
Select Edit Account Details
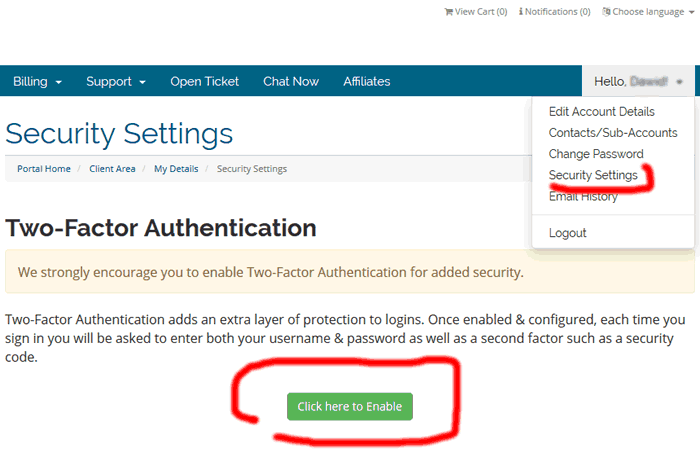pos(602,112)
